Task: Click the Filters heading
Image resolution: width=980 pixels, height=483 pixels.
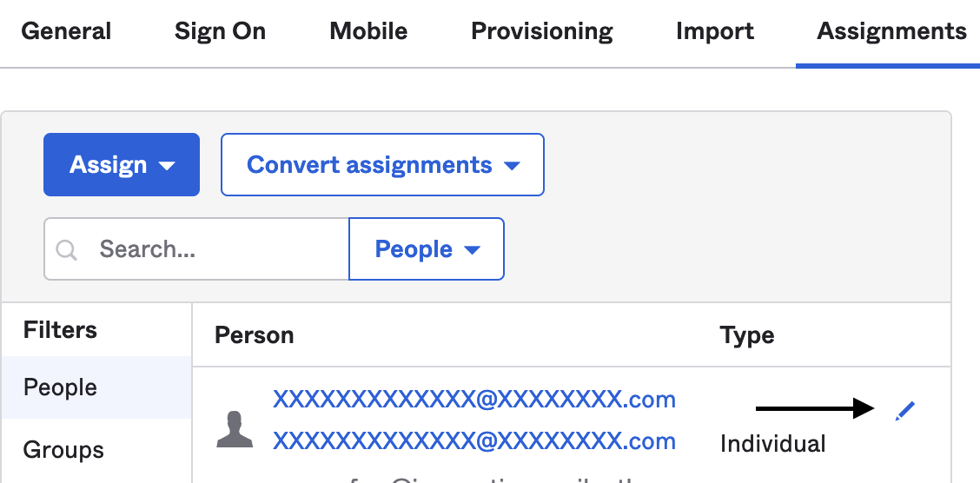Action: click(x=60, y=330)
